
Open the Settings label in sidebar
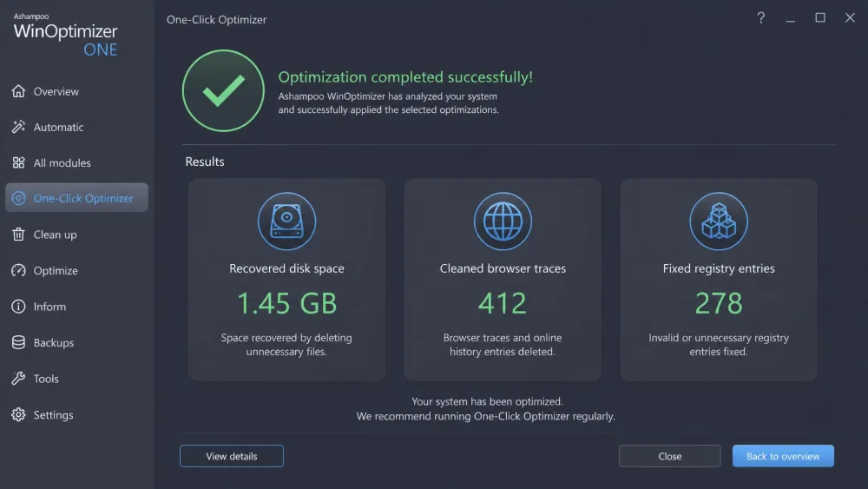(x=53, y=415)
